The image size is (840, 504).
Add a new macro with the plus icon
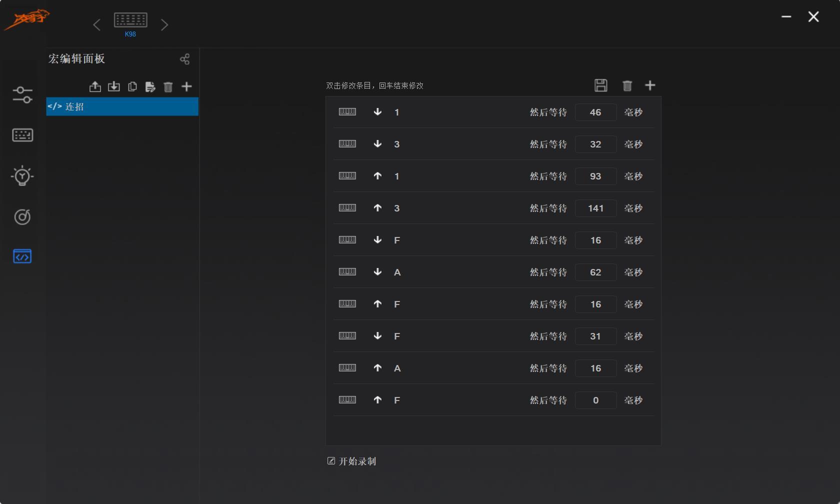coord(186,86)
